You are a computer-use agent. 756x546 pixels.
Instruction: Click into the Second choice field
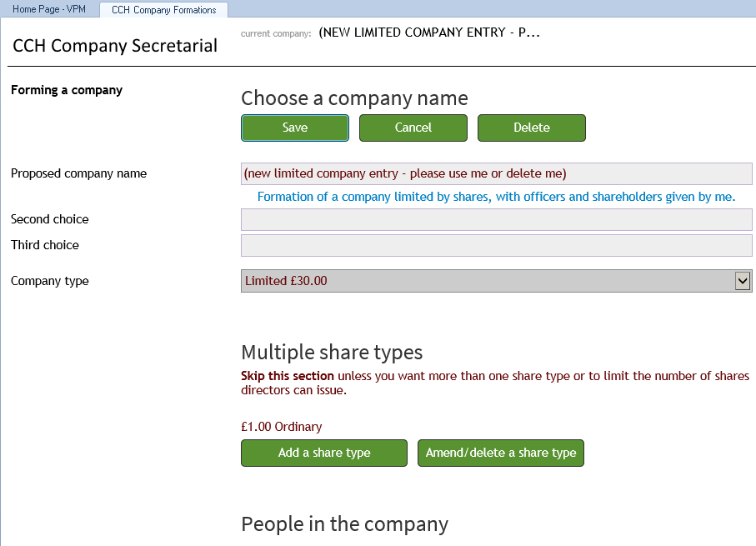(x=496, y=219)
